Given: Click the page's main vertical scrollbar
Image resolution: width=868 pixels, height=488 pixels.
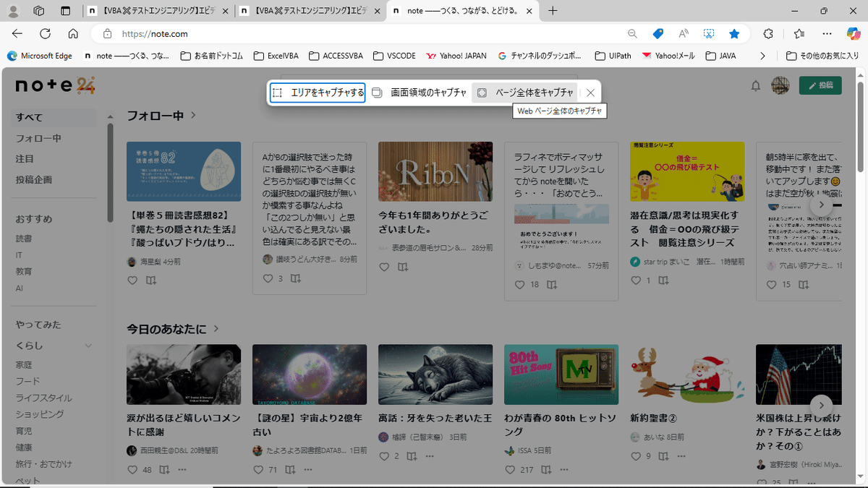Looking at the screenshot, I should pos(860,127).
